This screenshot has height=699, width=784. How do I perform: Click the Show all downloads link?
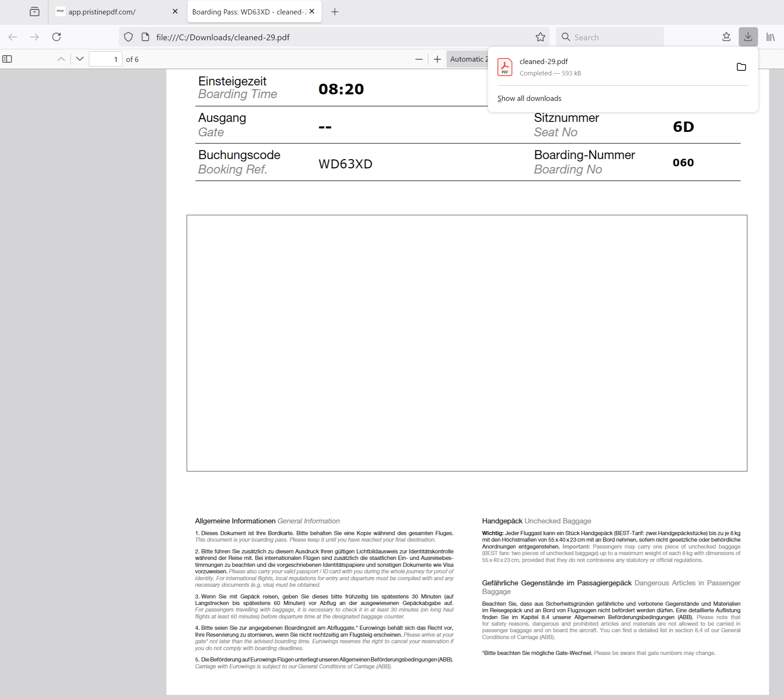[529, 98]
